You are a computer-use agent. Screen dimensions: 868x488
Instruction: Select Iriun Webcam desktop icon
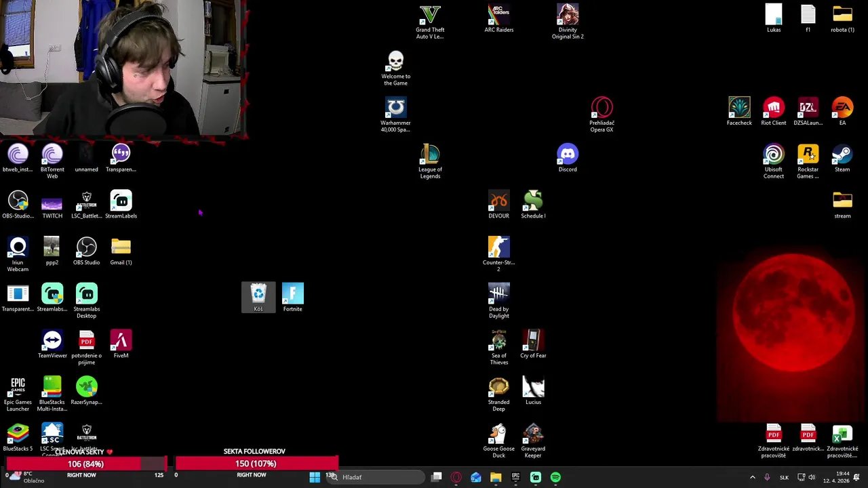(x=18, y=254)
